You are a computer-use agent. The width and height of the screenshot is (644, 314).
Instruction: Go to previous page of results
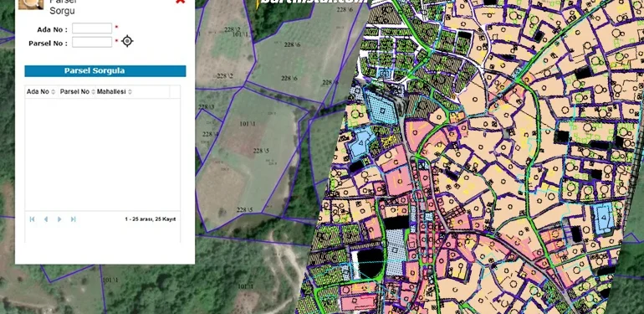point(46,219)
